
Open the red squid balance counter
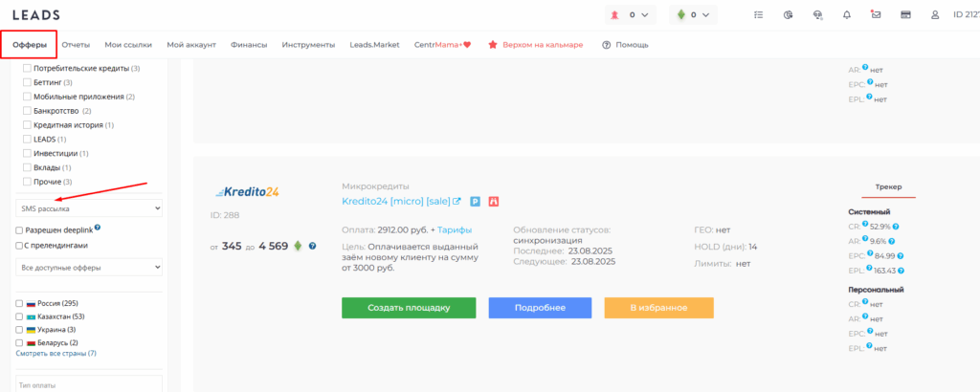click(630, 15)
